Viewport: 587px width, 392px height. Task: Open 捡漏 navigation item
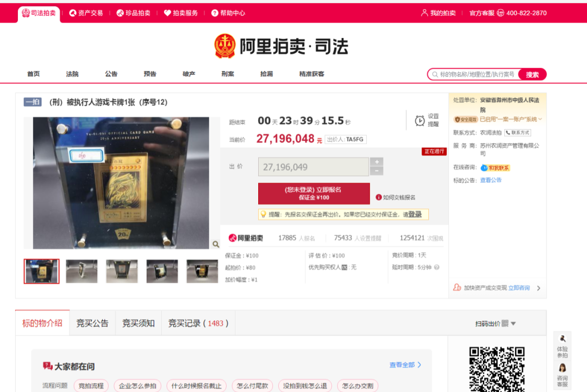pyautogui.click(x=266, y=74)
